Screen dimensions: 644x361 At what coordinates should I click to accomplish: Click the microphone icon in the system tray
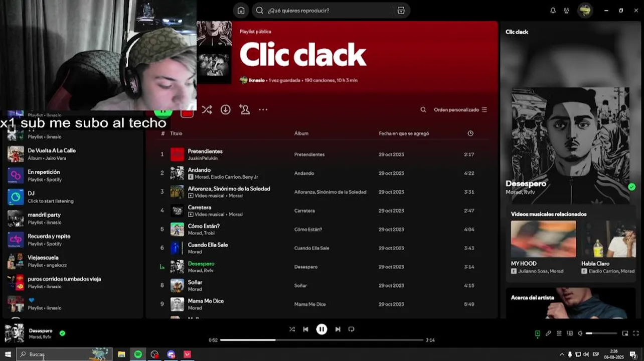point(570,354)
